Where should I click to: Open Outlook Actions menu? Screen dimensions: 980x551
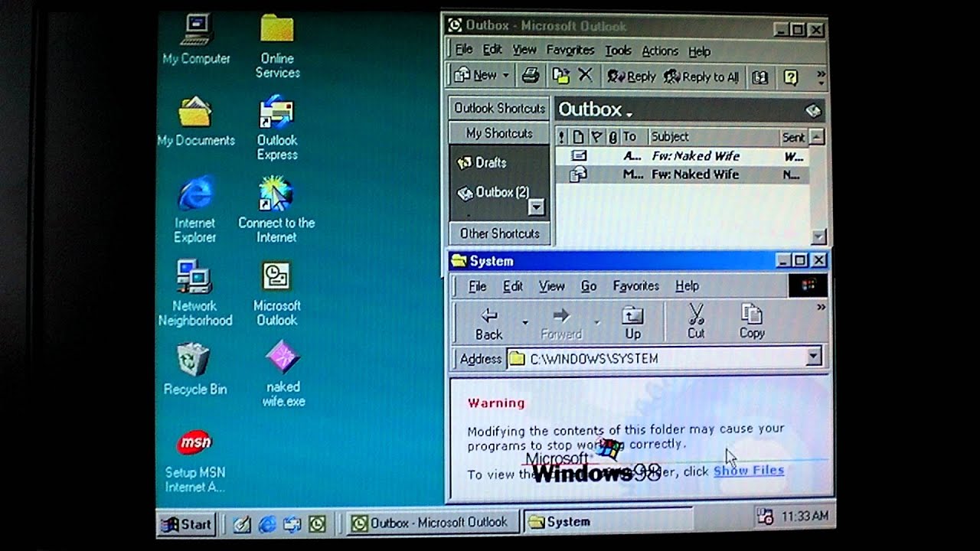(x=660, y=51)
